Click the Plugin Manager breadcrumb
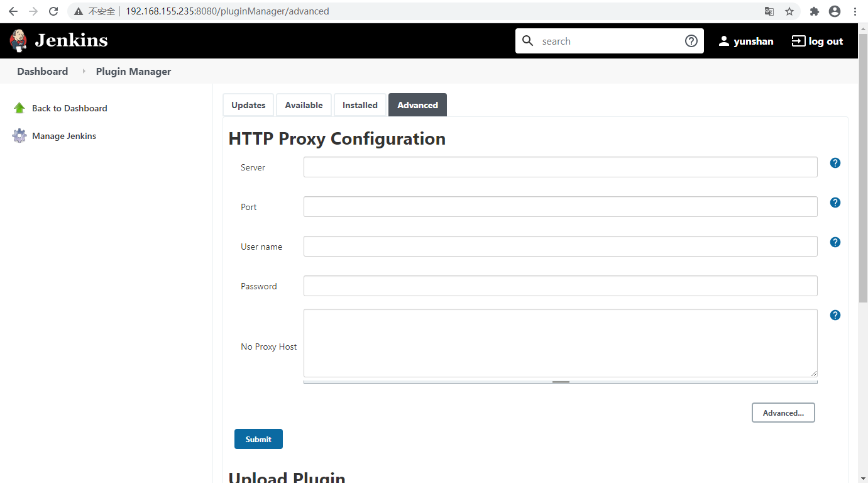Screen dimensions: 868x483 point(133,71)
